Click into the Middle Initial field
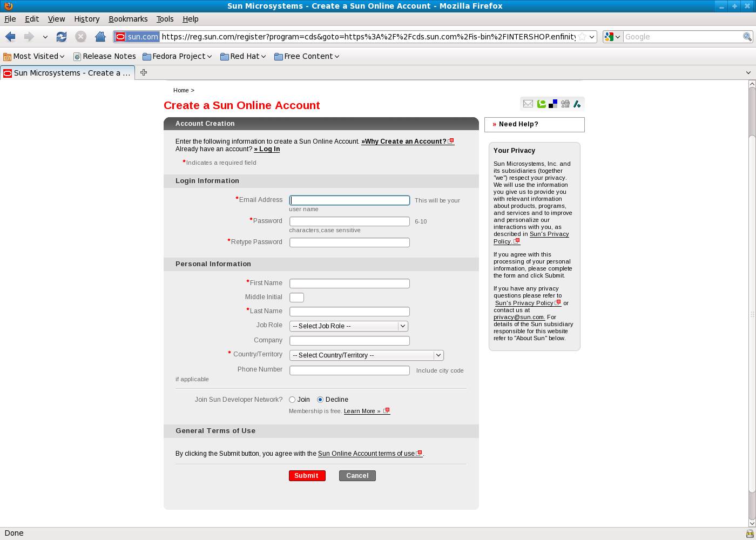This screenshot has height=540, width=756. pyautogui.click(x=296, y=298)
